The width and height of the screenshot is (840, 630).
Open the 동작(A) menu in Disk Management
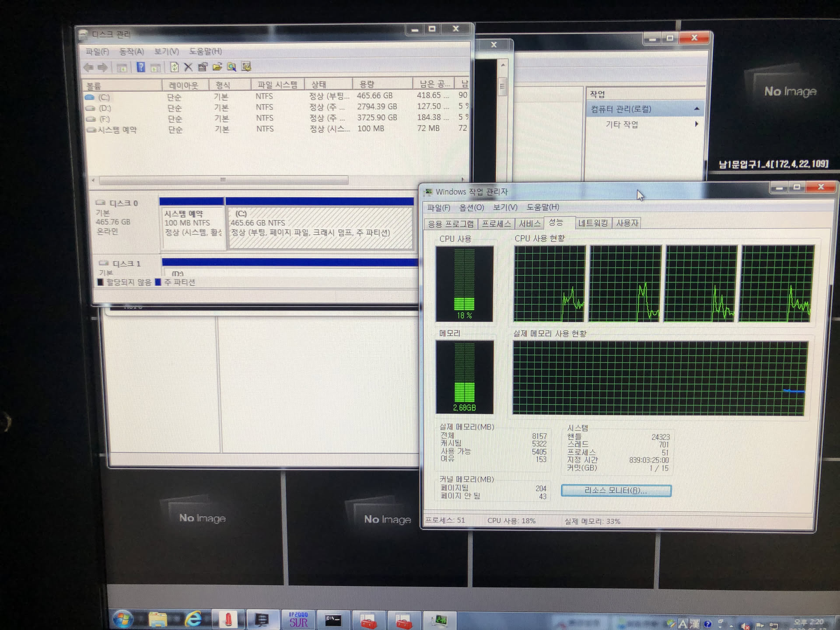(x=131, y=52)
